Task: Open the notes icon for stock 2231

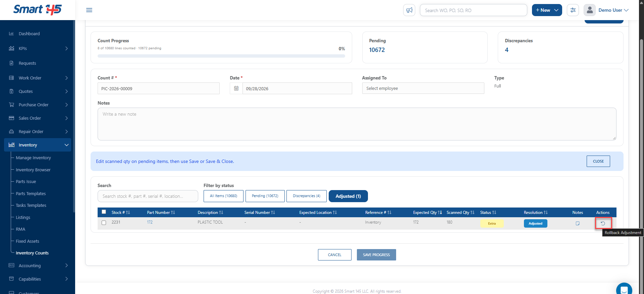Action: (x=578, y=223)
